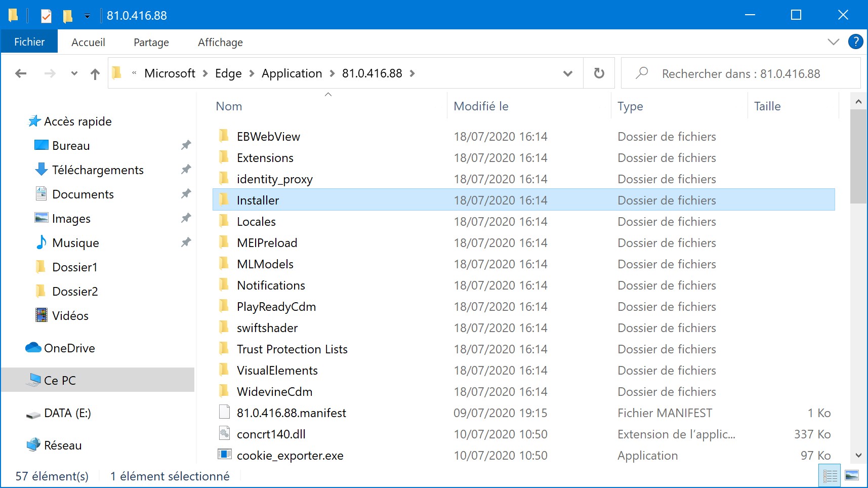The height and width of the screenshot is (488, 868).
Task: Switch to Large icons view in status bar
Action: pos(852,476)
